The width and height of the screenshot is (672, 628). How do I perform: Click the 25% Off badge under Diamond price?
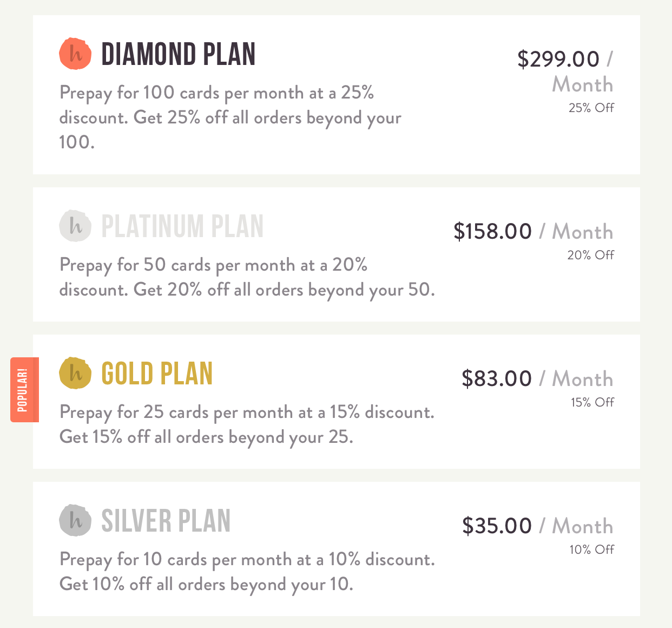pyautogui.click(x=591, y=107)
